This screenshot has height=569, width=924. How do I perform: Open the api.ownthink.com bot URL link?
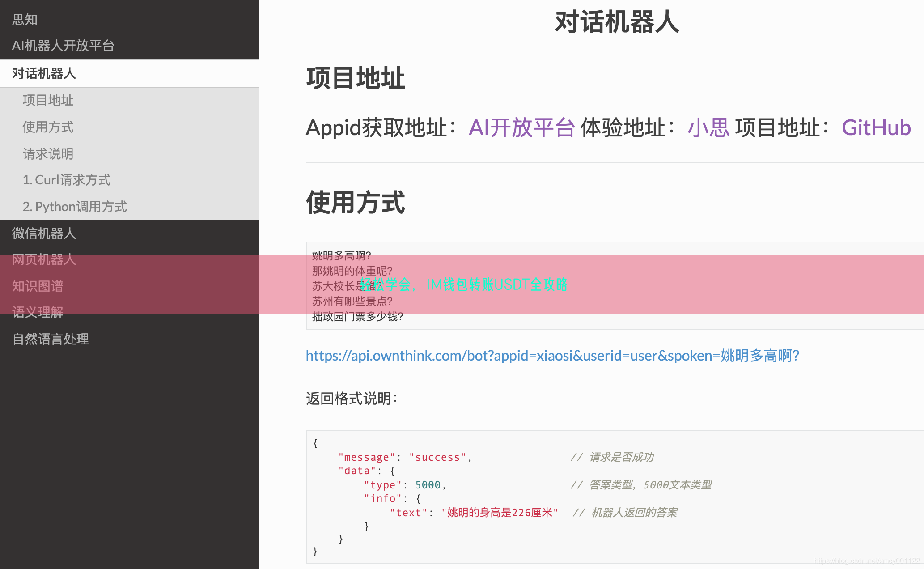pos(552,356)
